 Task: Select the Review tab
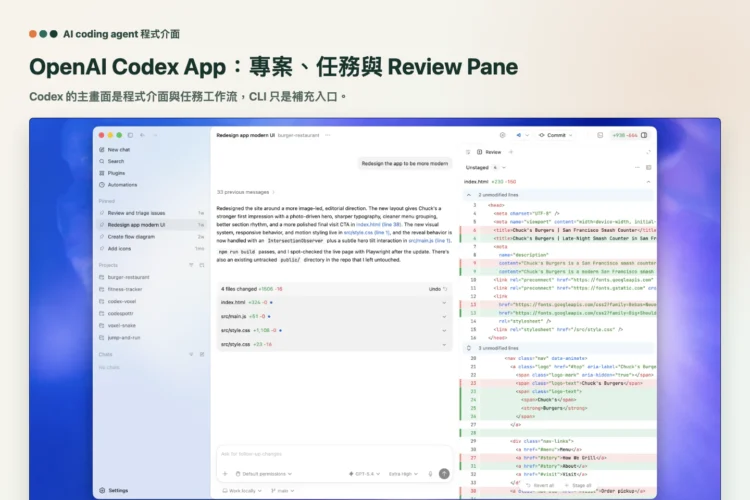click(x=489, y=152)
